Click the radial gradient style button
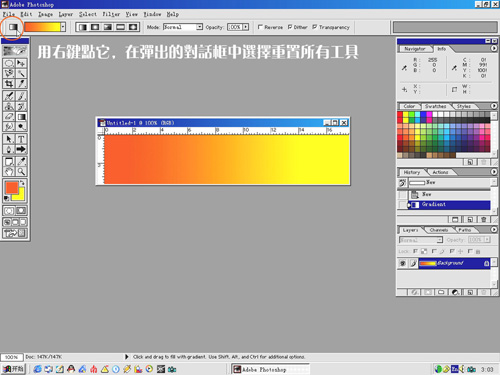The height and width of the screenshot is (375, 500). 95,27
